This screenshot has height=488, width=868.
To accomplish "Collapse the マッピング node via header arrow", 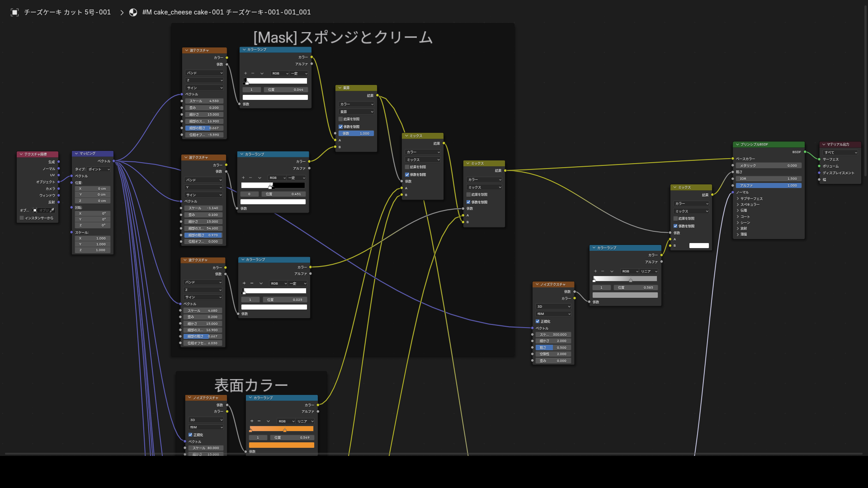I will tap(76, 154).
